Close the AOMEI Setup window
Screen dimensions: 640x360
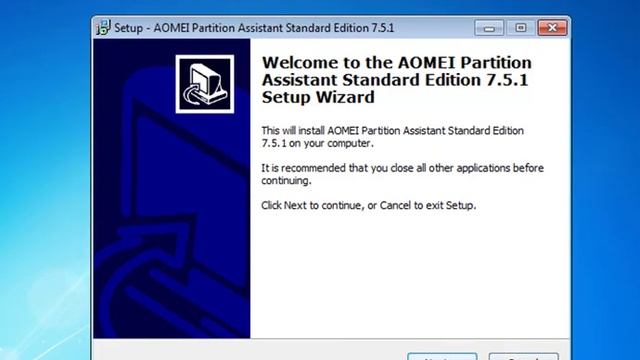(x=552, y=28)
